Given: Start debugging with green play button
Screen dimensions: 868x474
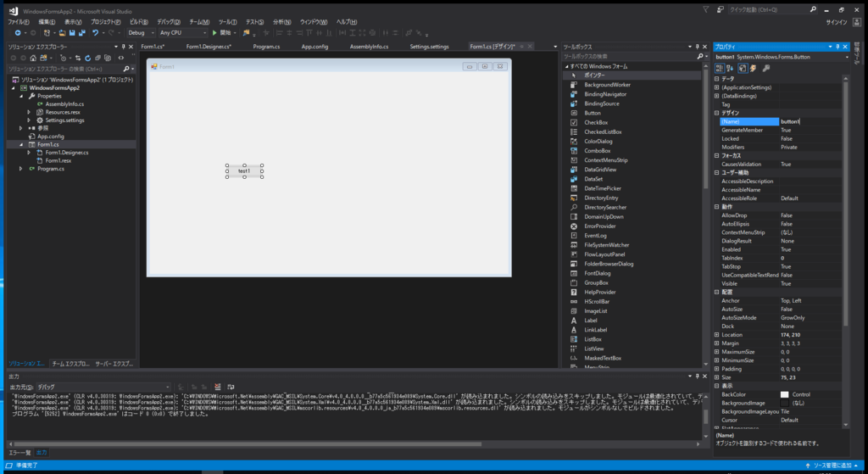Looking at the screenshot, I should [x=214, y=33].
